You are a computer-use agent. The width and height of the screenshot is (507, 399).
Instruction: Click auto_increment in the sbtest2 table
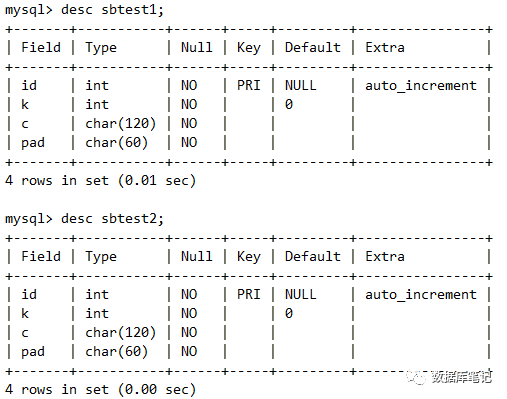pyautogui.click(x=421, y=295)
